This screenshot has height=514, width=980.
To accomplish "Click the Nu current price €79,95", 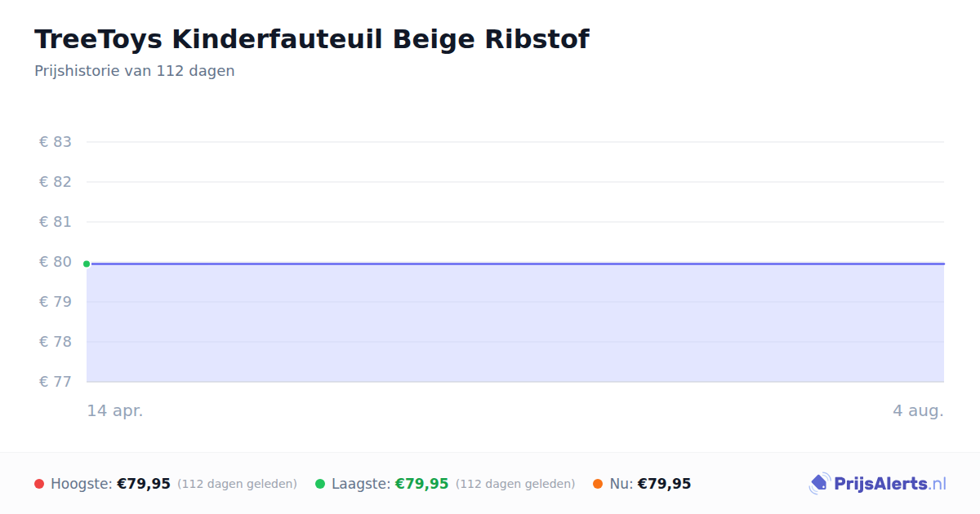I will pyautogui.click(x=664, y=484).
